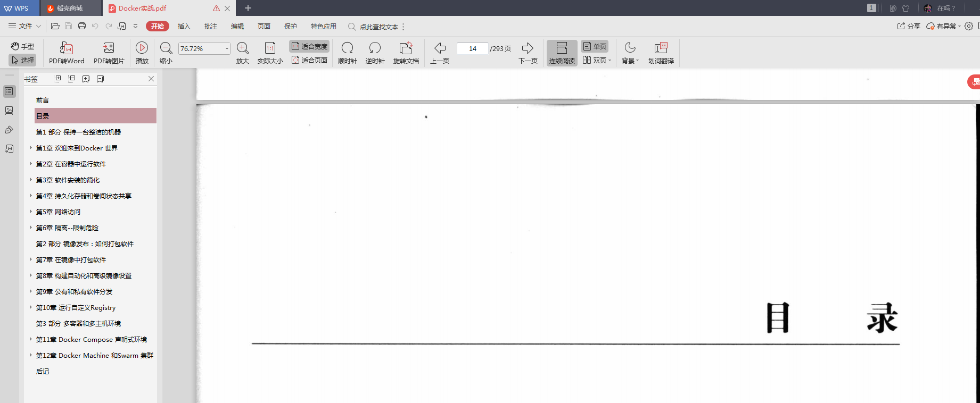Screen dimensions: 980x403
Task: Click the 旋转文档 rotate document tool
Action: point(406,53)
